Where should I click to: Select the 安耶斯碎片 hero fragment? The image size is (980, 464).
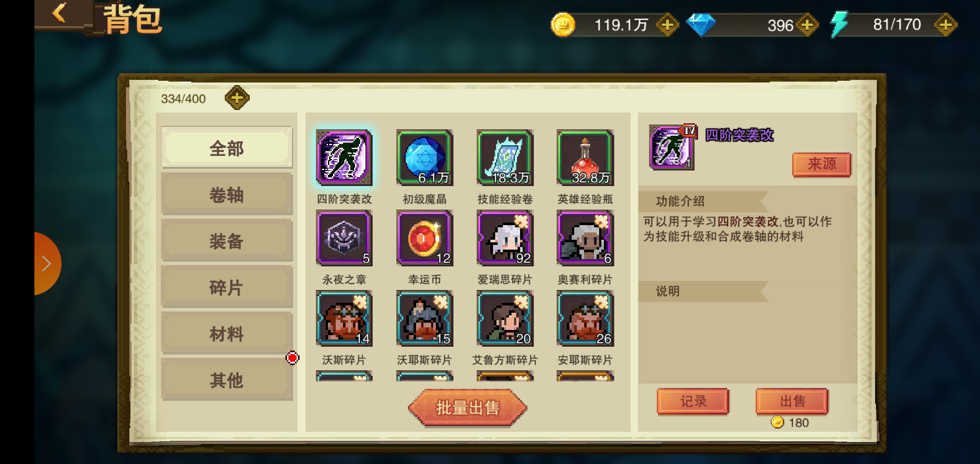[585, 318]
